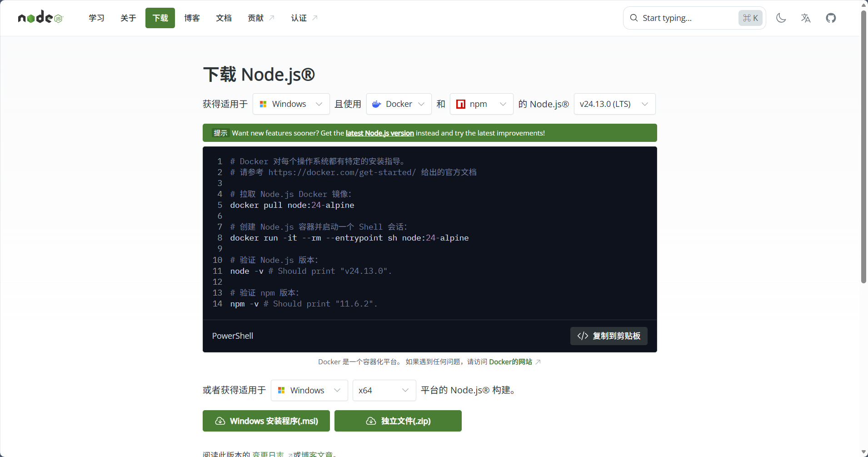Open the 学习 navigation item
The image size is (868, 457).
(96, 18)
